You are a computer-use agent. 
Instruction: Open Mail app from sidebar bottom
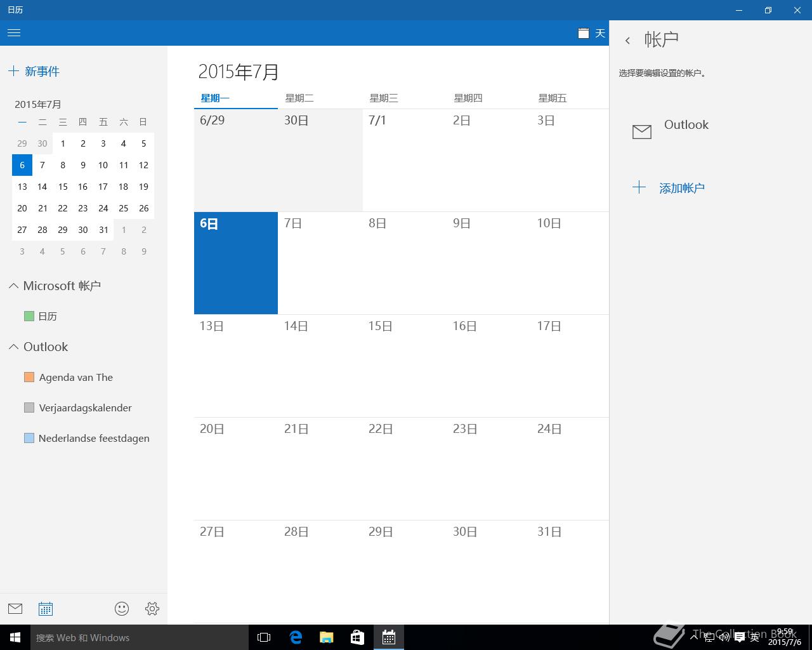[15, 609]
